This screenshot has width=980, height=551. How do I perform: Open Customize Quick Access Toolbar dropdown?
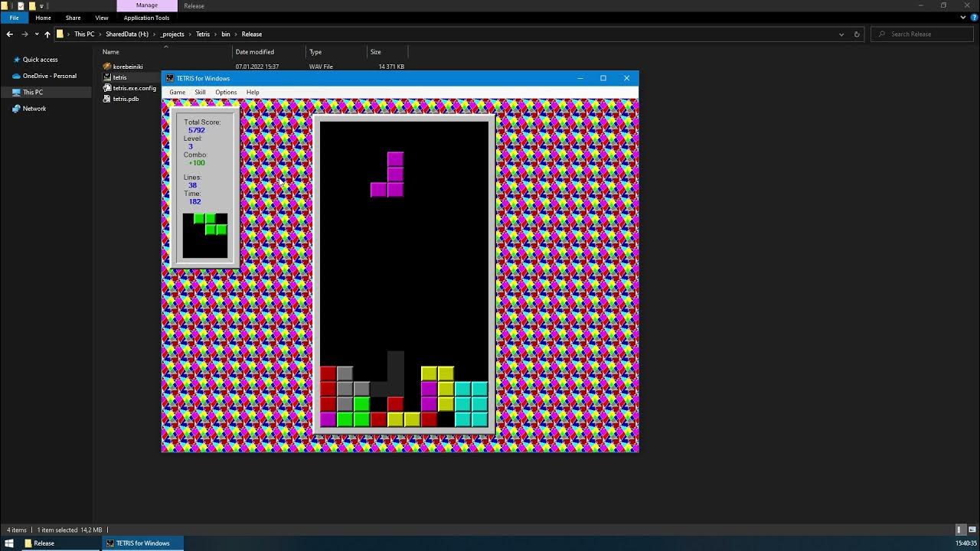[x=42, y=6]
